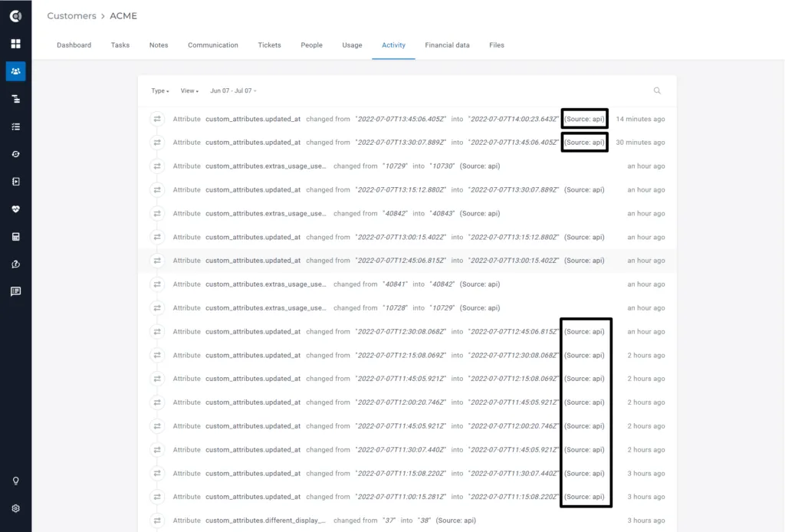Select the customers people icon in sidebar
Image resolution: width=785 pixels, height=532 pixels.
click(x=15, y=71)
